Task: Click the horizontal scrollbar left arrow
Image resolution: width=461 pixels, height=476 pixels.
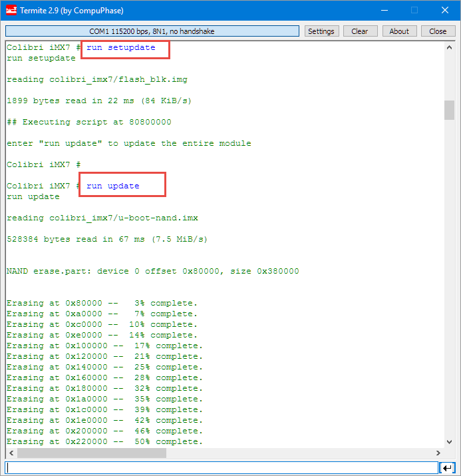Action: coord(11,453)
